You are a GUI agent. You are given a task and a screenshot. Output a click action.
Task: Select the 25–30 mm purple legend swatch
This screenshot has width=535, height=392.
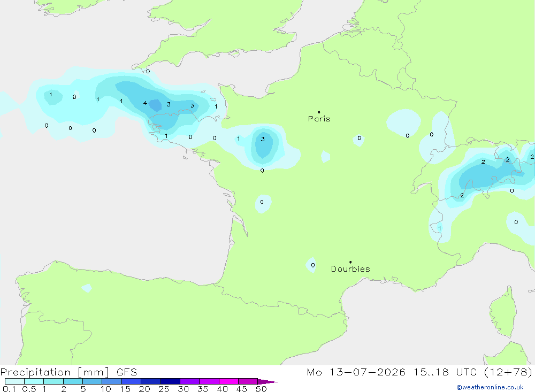pos(170,381)
